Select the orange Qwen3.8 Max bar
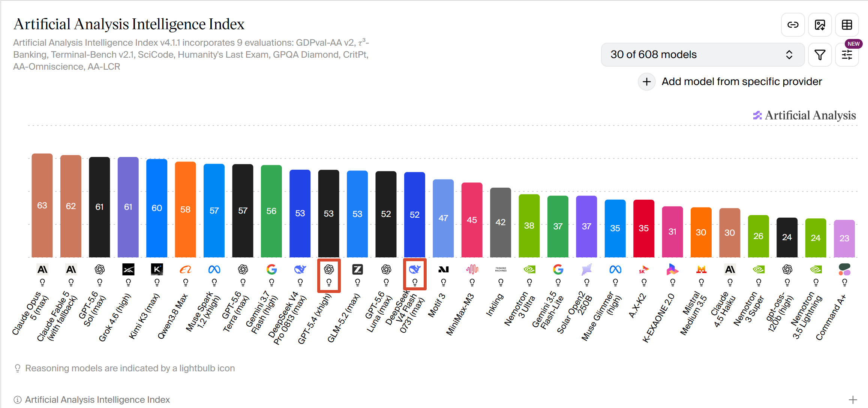The image size is (868, 408). click(x=185, y=209)
